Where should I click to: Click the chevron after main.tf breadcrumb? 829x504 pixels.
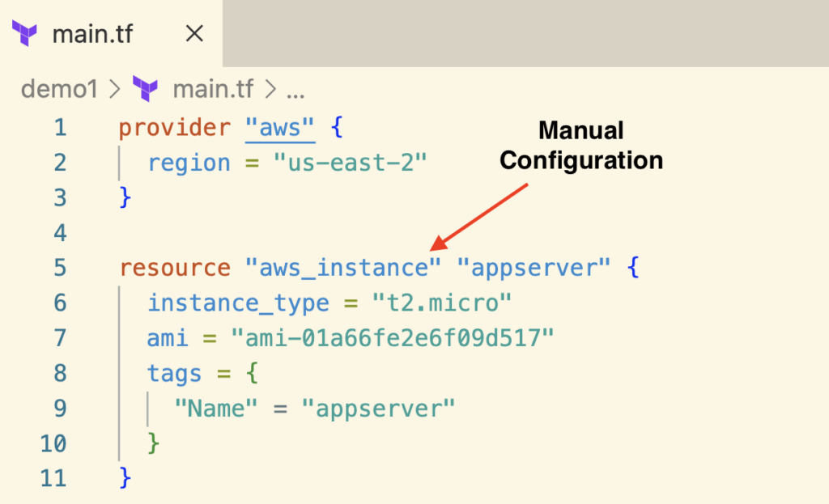click(x=270, y=89)
